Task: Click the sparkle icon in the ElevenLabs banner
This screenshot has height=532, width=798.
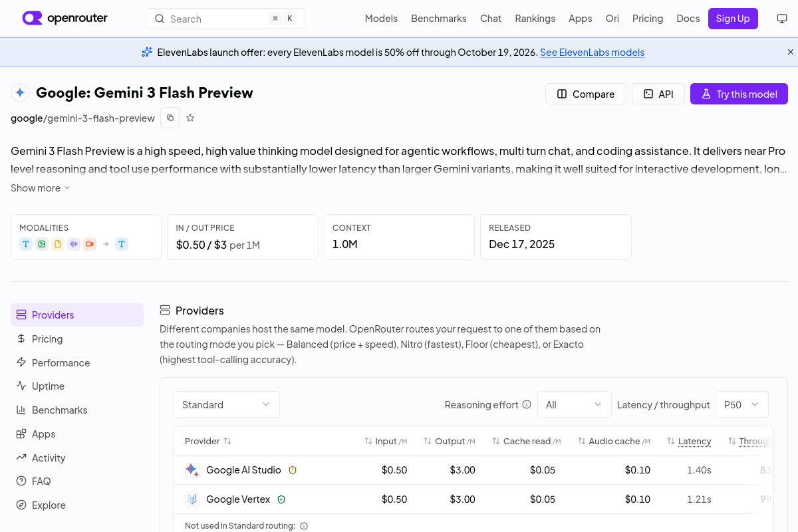Action: point(147,52)
